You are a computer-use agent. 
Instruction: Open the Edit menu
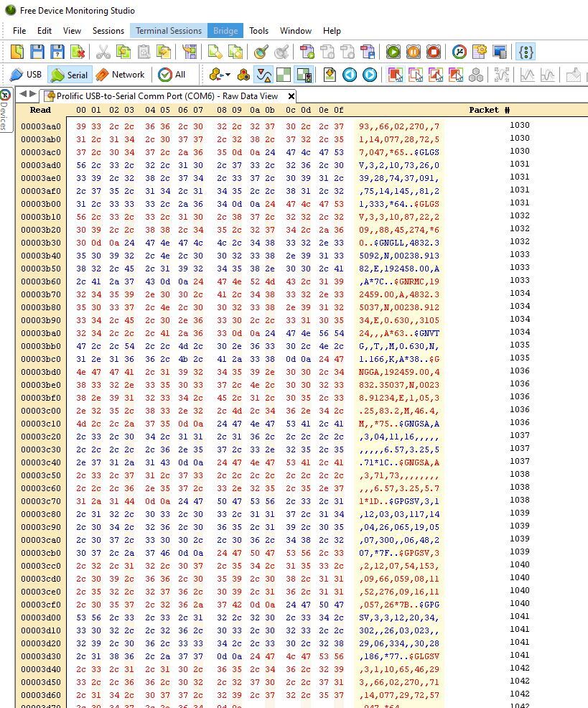click(x=45, y=31)
